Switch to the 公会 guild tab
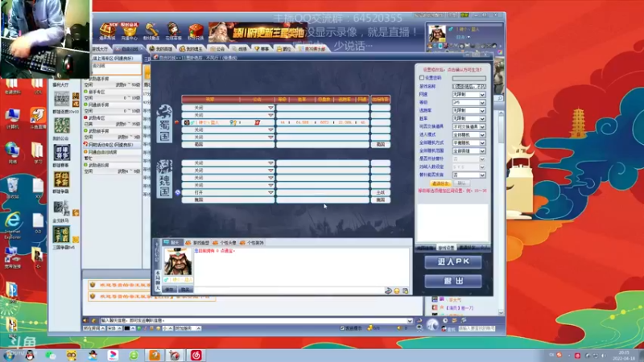 point(217,49)
